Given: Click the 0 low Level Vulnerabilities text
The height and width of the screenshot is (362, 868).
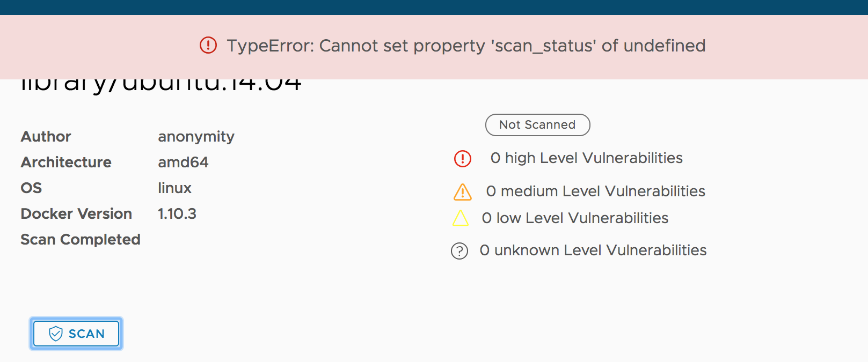Looking at the screenshot, I should [575, 218].
